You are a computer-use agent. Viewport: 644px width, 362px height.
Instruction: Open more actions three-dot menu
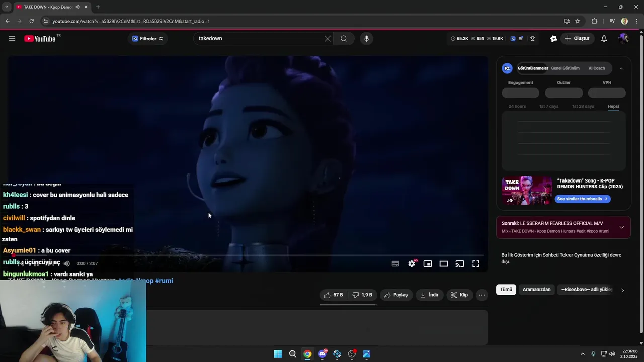pyautogui.click(x=482, y=295)
